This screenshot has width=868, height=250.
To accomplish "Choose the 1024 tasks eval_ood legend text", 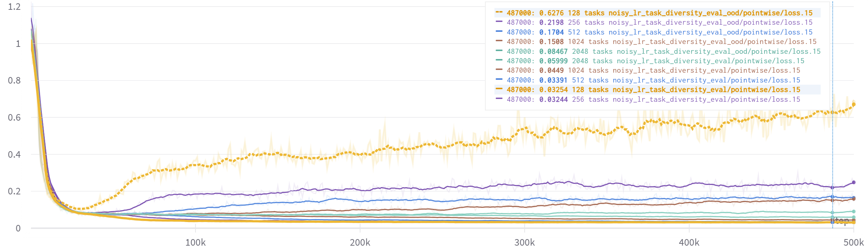I will point(661,42).
